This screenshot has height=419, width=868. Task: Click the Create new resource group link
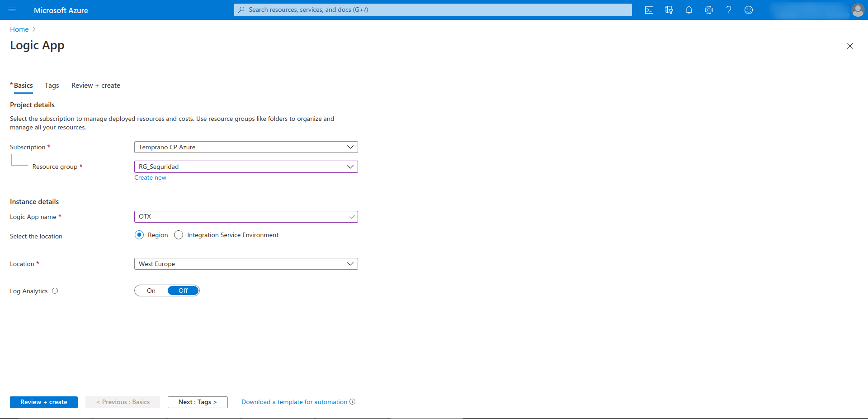tap(150, 178)
